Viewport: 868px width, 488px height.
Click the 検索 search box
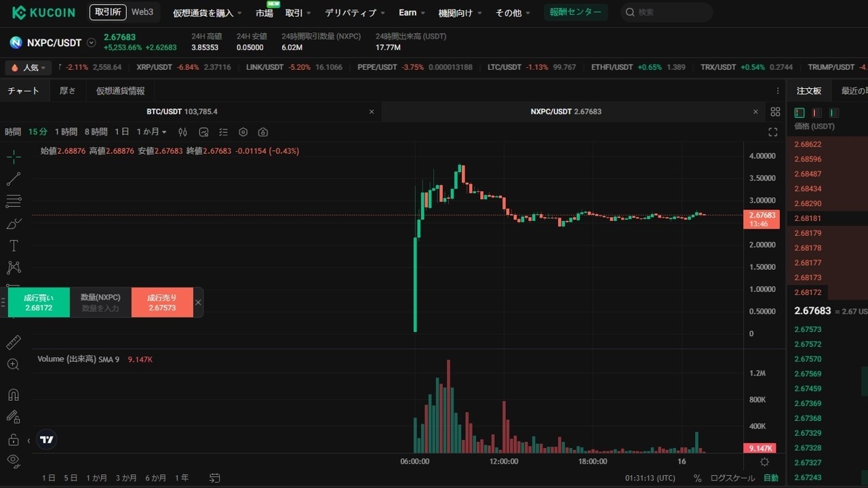tap(667, 12)
